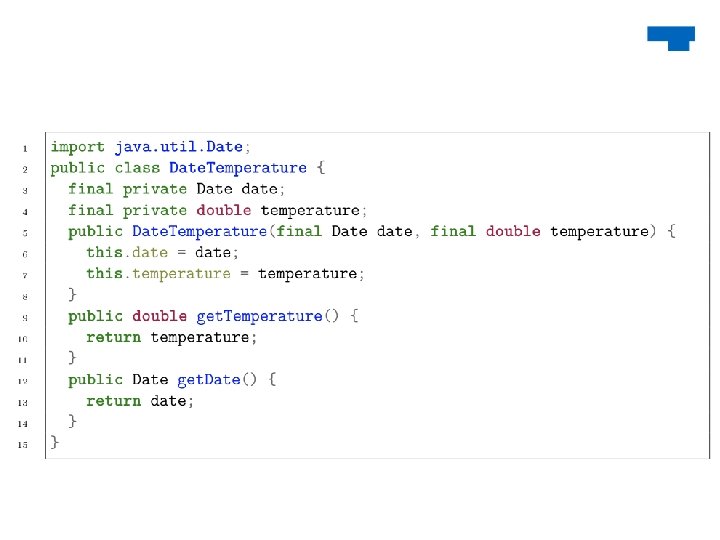Click line number 15 in the gutter
This screenshot has width=720, height=540.
point(22,443)
